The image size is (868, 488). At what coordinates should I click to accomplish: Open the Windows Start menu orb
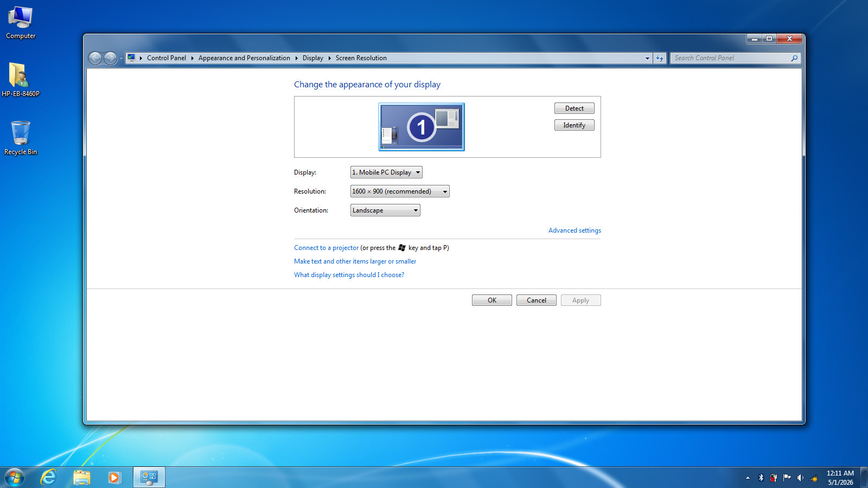[15, 478]
